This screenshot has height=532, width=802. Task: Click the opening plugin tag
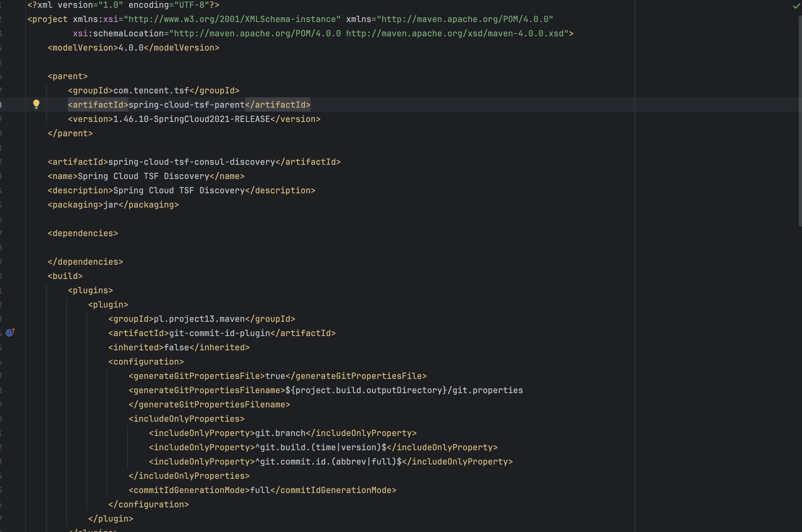point(108,304)
